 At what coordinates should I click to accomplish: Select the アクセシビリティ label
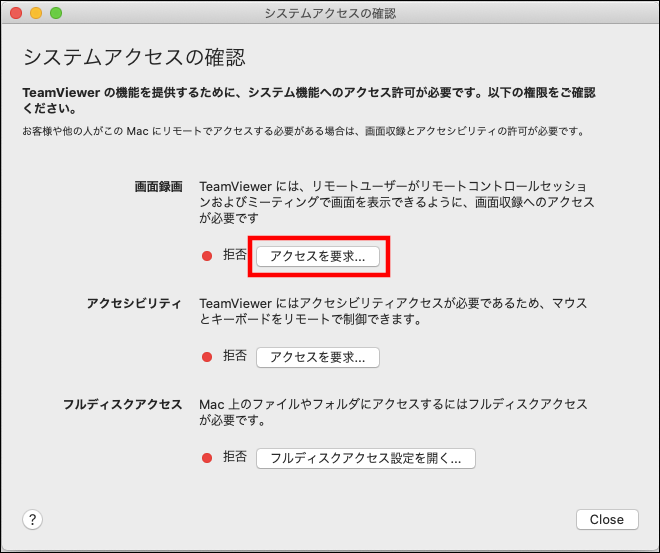point(134,303)
